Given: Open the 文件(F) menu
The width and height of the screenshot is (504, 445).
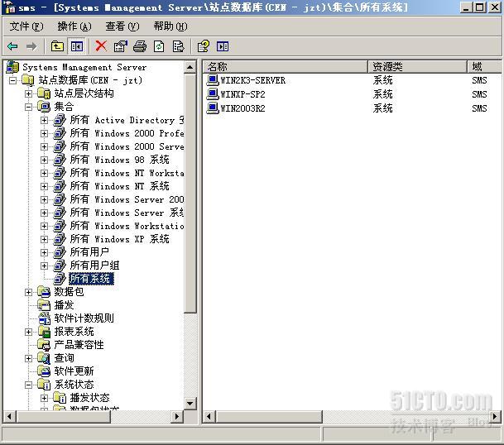Looking at the screenshot, I should (x=26, y=26).
